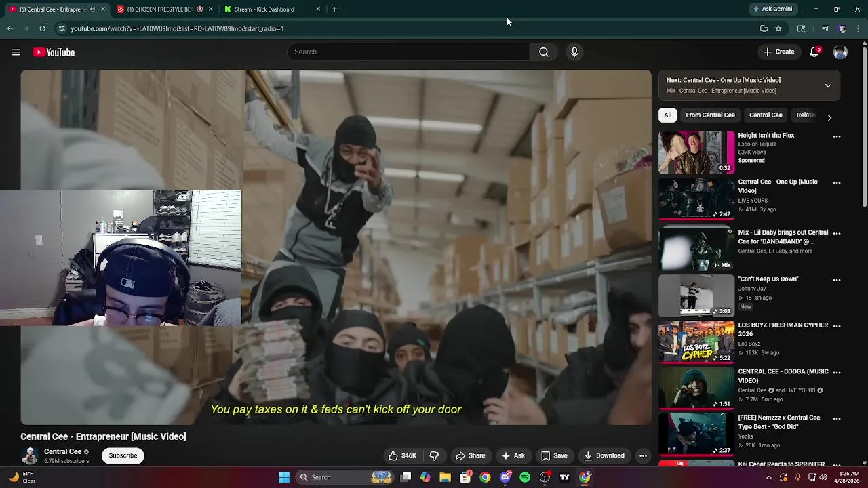Select the Related filter chip

[806, 115]
